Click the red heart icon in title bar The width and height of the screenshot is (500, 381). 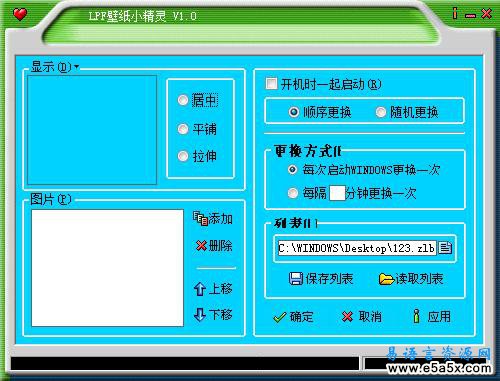pyautogui.click(x=20, y=14)
